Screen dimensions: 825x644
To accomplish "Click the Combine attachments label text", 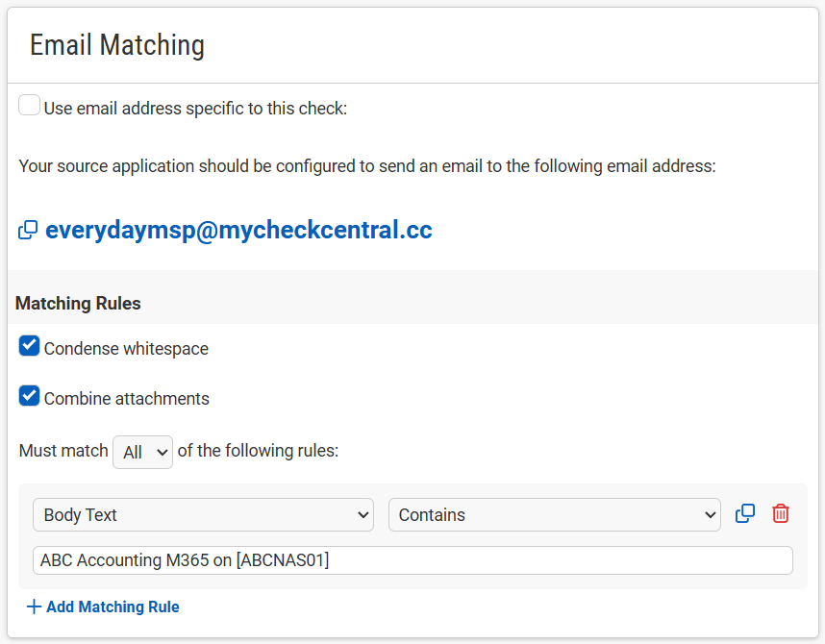I will click(x=127, y=399).
